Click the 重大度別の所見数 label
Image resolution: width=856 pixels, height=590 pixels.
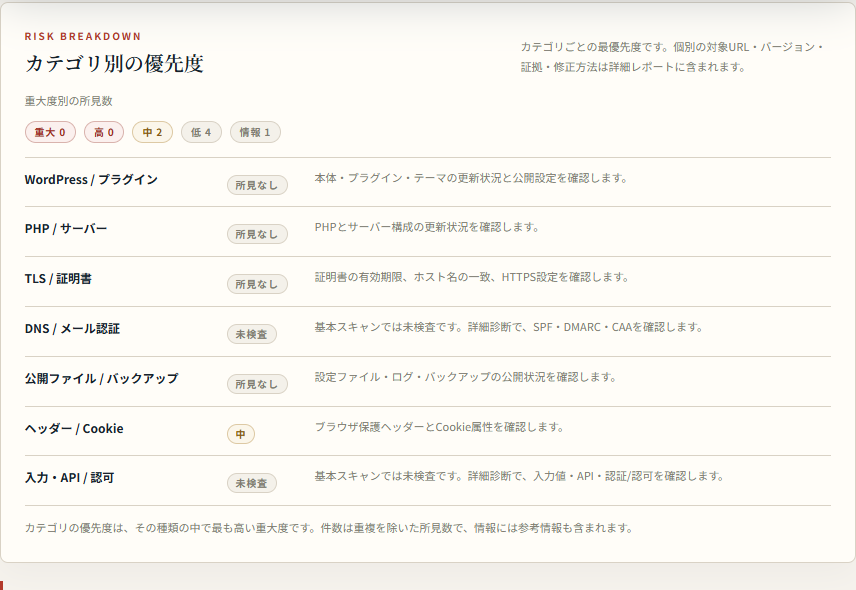[x=69, y=101]
